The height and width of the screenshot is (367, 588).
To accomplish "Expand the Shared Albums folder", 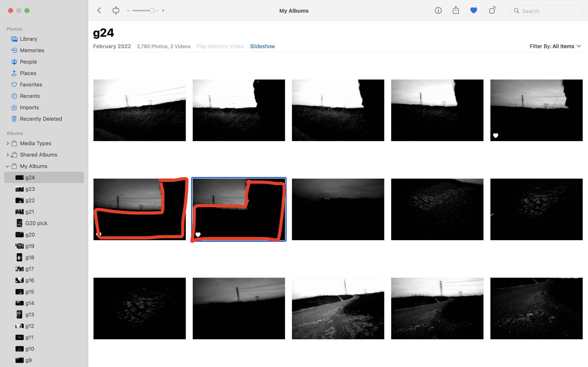I will tap(7, 155).
